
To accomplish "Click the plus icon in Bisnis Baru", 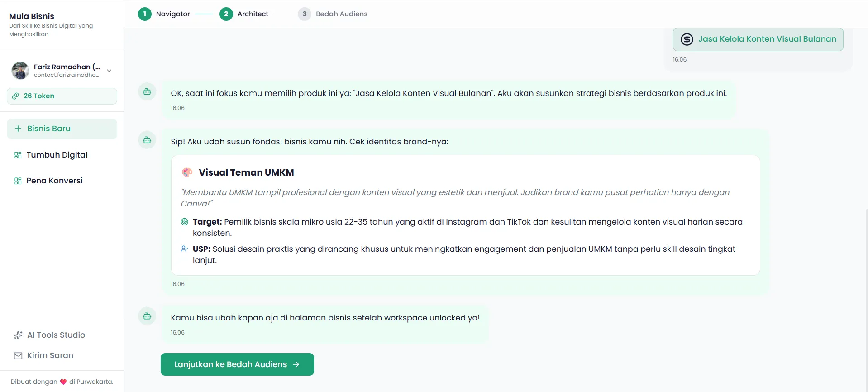I will pos(18,129).
